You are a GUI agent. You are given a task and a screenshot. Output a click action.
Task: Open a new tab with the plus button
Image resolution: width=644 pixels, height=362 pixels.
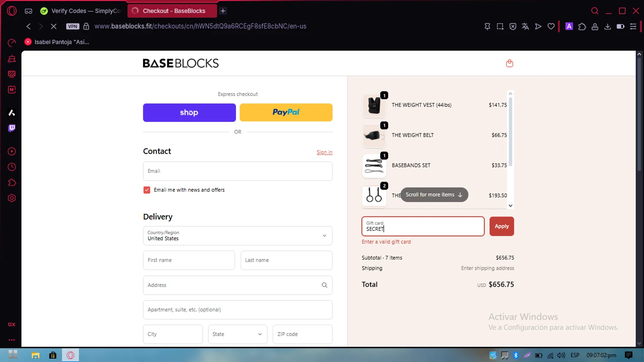223,11
